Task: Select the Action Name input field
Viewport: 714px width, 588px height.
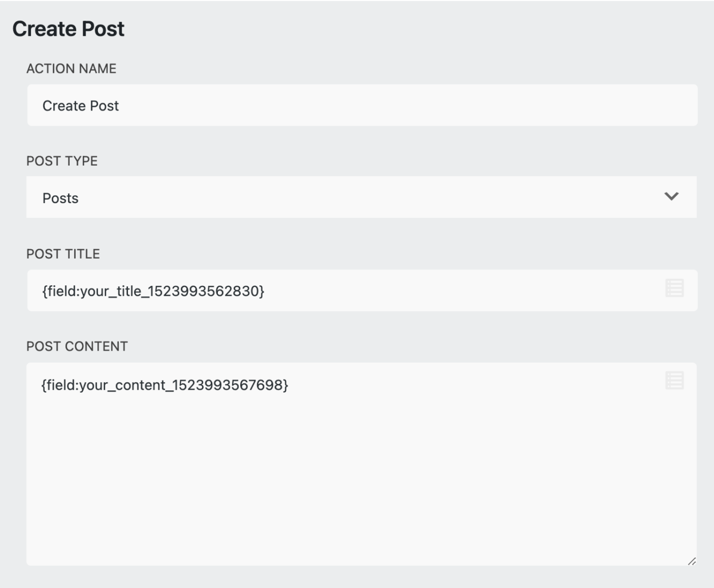Action: tap(327, 105)
